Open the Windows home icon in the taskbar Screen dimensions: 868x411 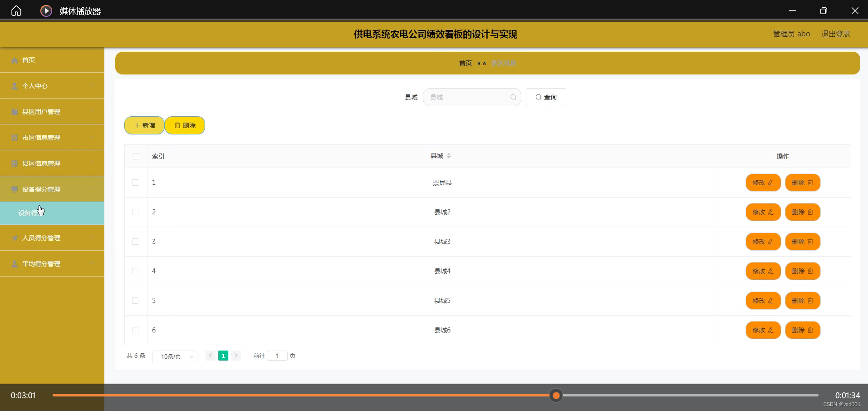point(16,10)
